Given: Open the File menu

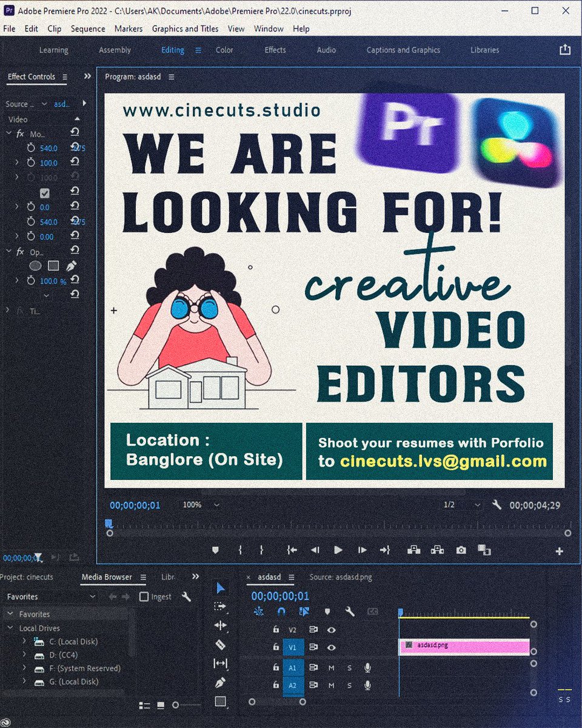Looking at the screenshot, I should [x=9, y=29].
